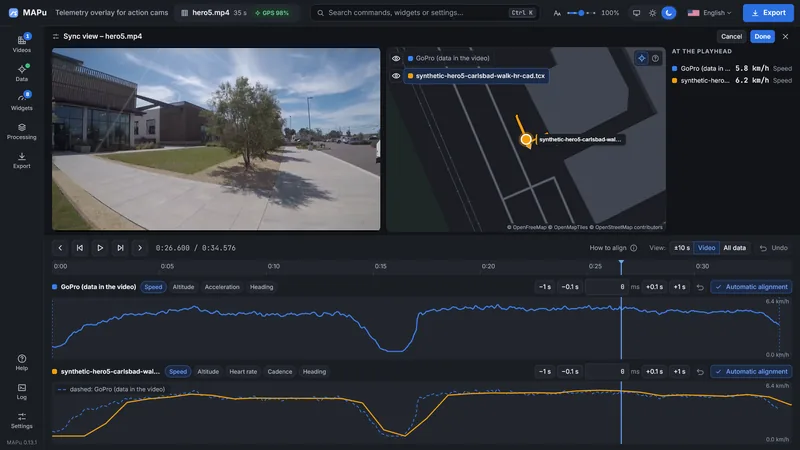
Task: Set timeline view to All data
Action: [734, 248]
